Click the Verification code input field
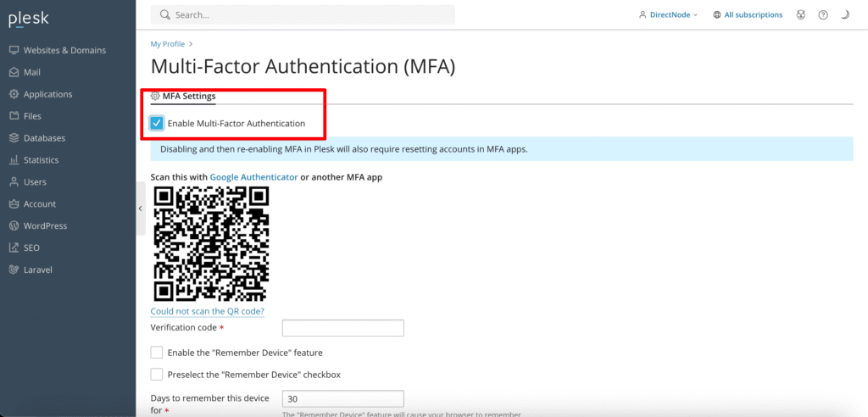 (342, 328)
